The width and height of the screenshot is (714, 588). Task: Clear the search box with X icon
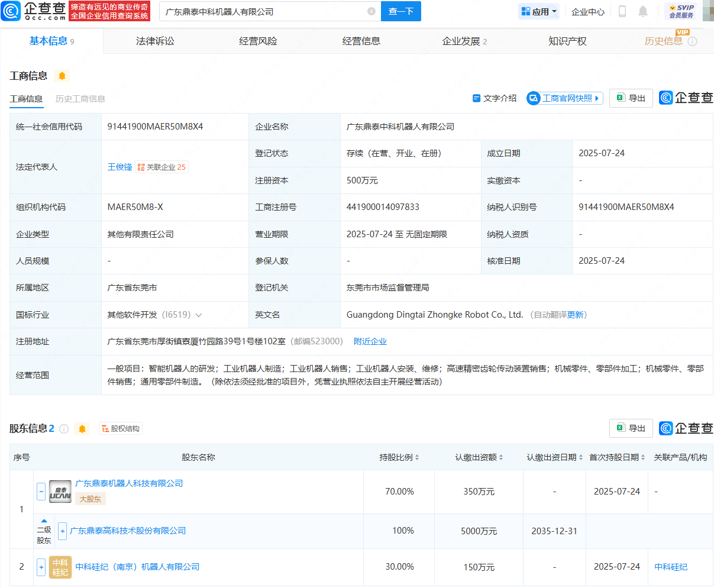pos(371,11)
